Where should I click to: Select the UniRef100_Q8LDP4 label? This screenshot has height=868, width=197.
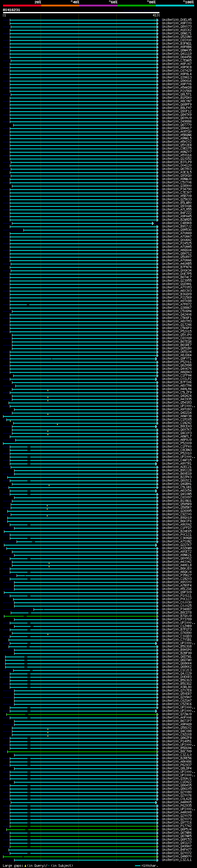[x=177, y=769]
